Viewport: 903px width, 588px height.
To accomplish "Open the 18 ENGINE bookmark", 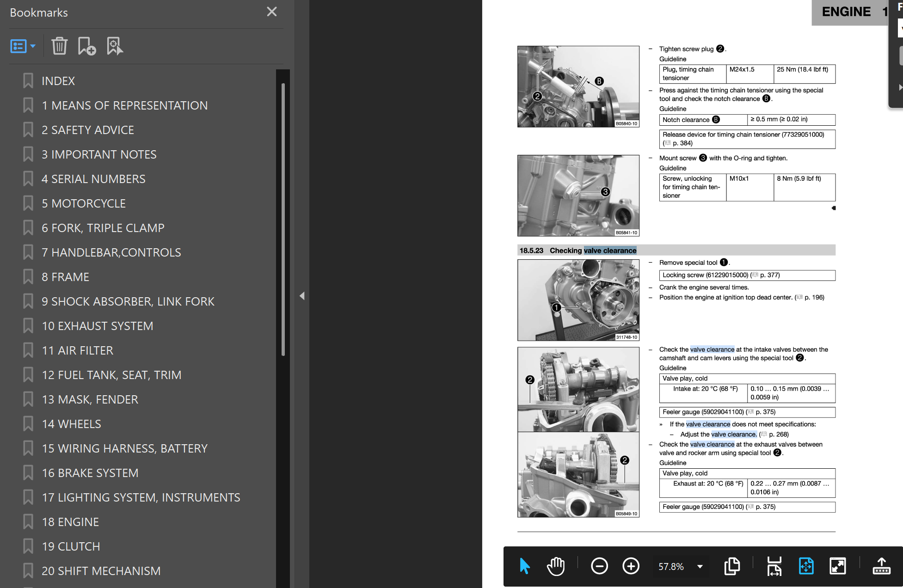I will pos(70,522).
